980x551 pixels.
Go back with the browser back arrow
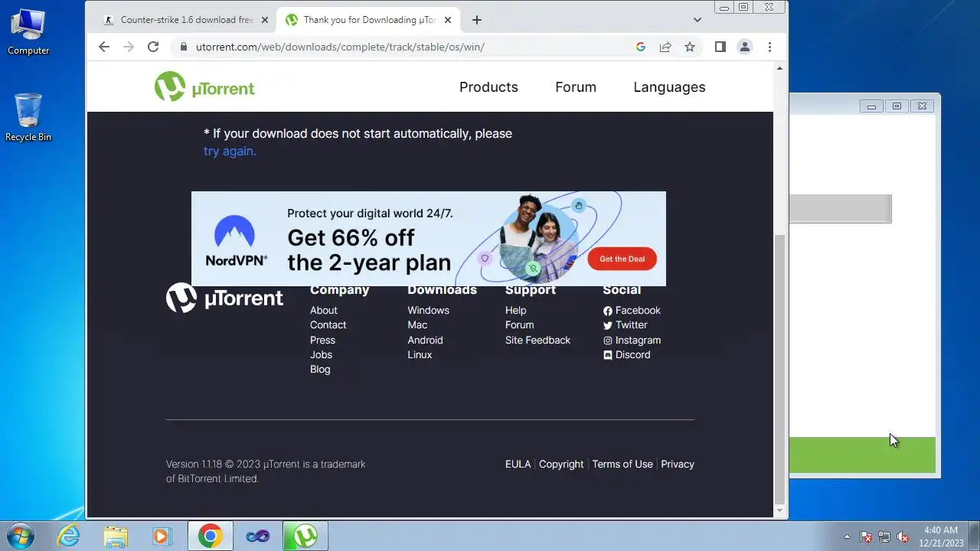point(104,47)
